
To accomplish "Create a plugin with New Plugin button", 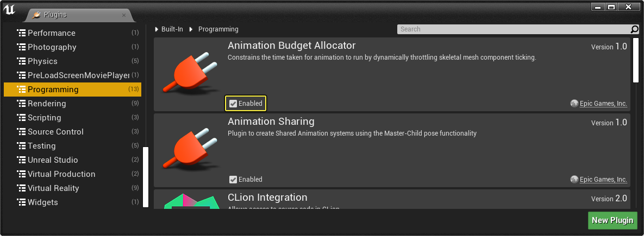I will 612,220.
